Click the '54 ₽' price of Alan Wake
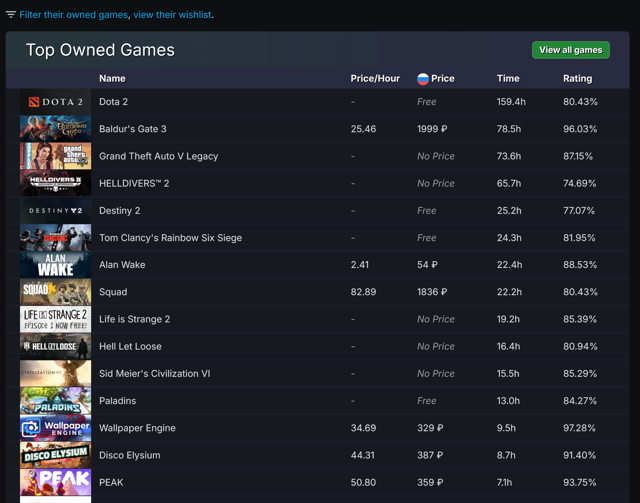The width and height of the screenshot is (640, 503). click(x=427, y=265)
